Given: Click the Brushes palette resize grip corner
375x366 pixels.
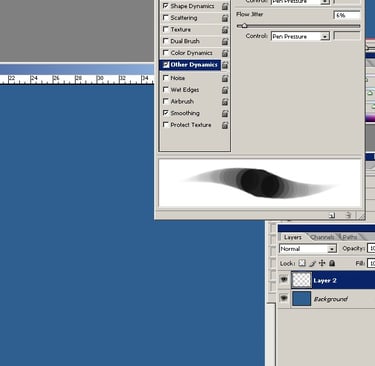Looking at the screenshot, I should (x=361, y=216).
